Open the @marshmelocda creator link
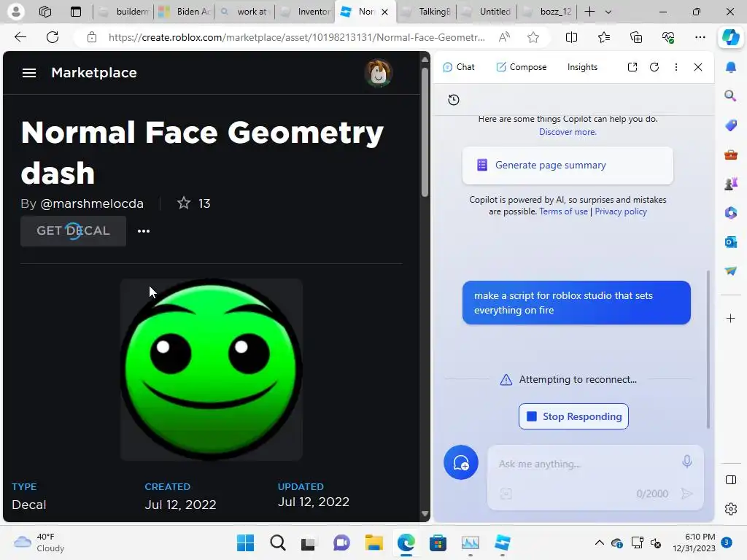 (x=92, y=203)
